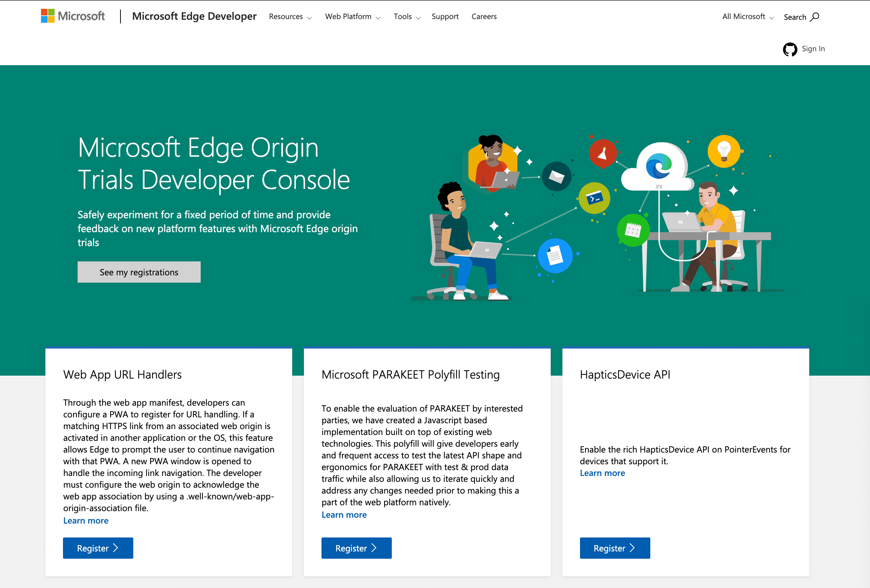
Task: Click See my registrations button
Action: click(138, 272)
